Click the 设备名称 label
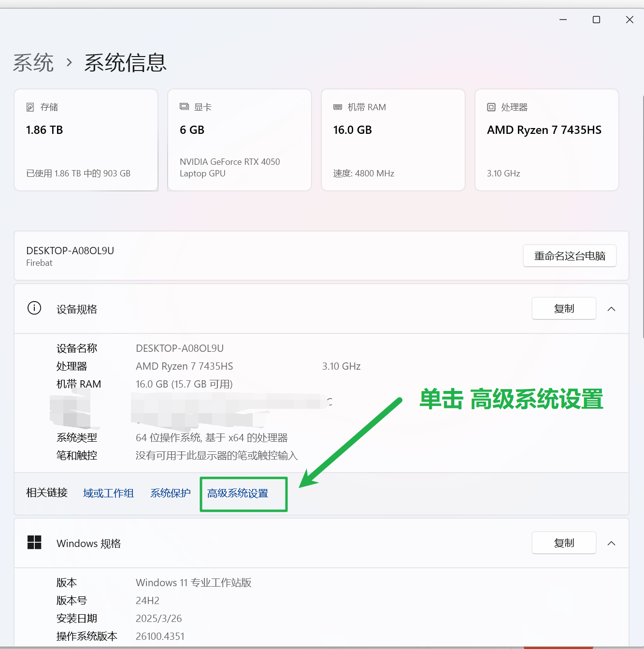 coord(77,348)
